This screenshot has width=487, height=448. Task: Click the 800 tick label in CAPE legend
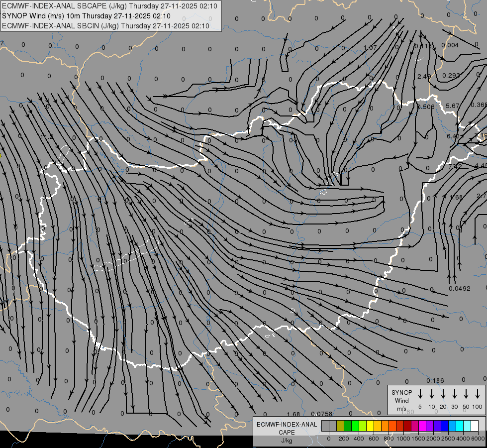coord(389,439)
